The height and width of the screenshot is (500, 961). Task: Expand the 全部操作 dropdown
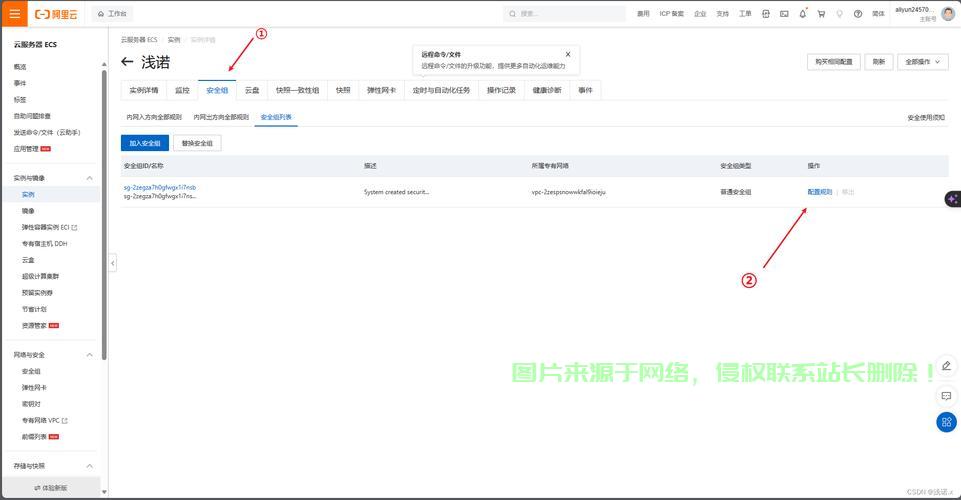pos(922,62)
